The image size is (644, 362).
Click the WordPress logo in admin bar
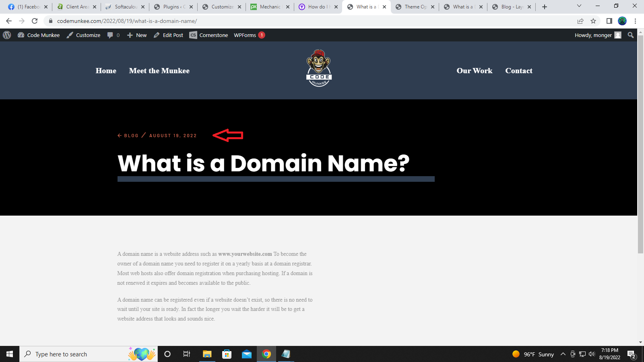coord(7,35)
